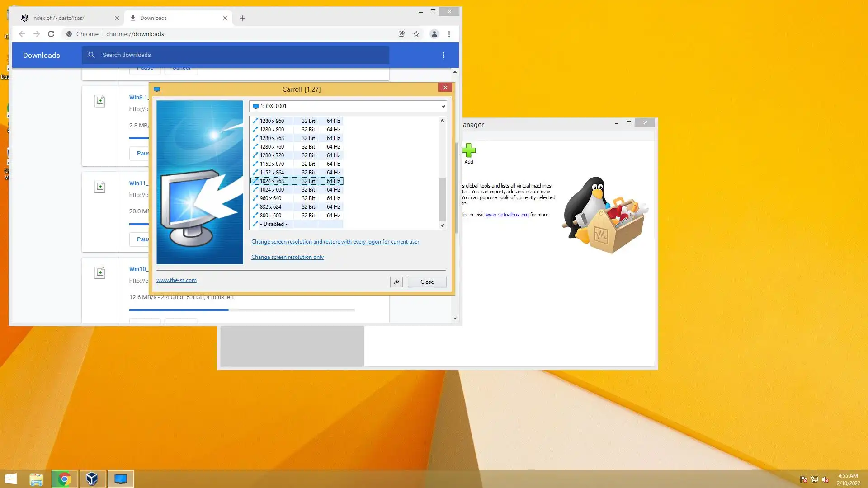Click the resolution list scroll-down arrow
This screenshot has height=488, width=868.
(442, 225)
